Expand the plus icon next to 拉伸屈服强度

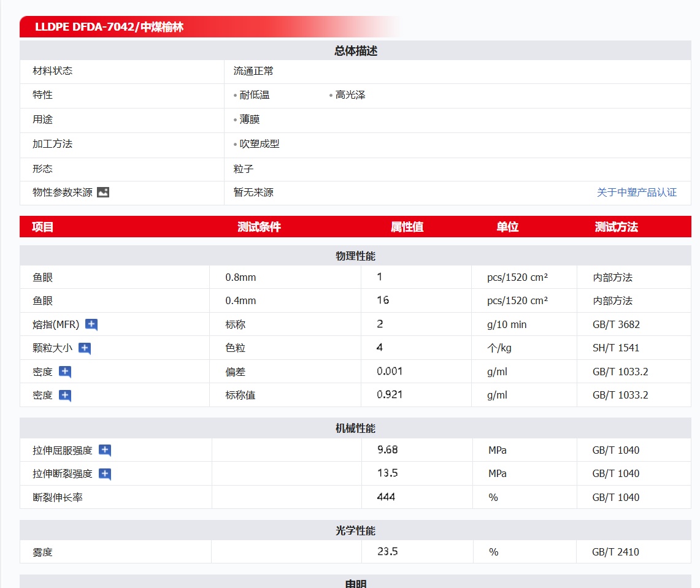pos(105,450)
